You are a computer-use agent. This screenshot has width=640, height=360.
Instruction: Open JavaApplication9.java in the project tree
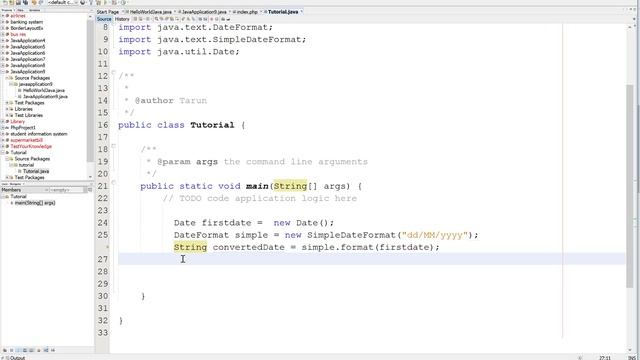(45, 96)
